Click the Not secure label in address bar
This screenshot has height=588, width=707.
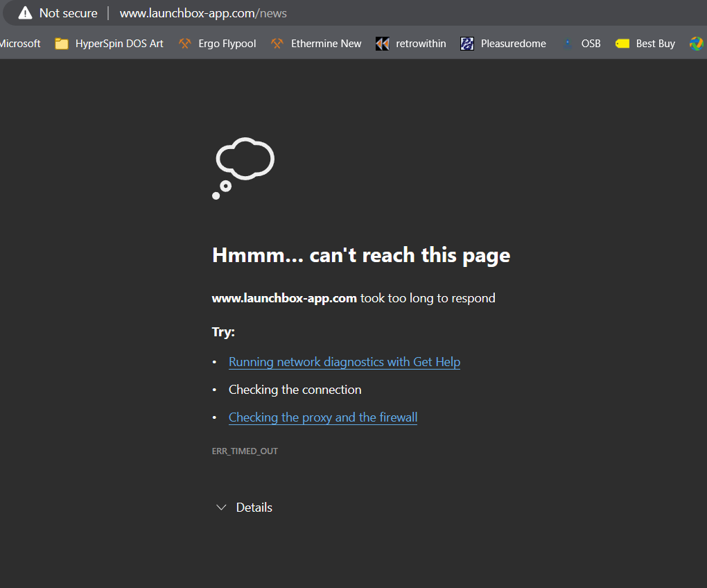coord(68,13)
